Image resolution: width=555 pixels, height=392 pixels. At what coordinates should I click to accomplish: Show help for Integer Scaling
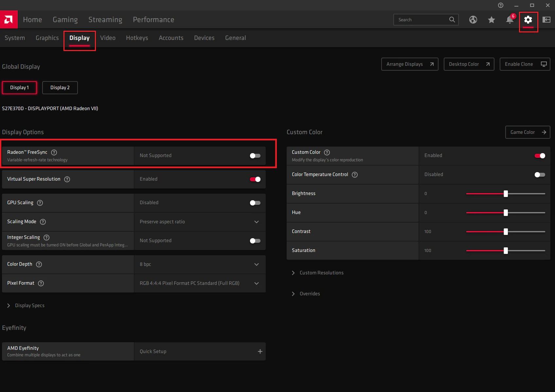[x=46, y=238]
